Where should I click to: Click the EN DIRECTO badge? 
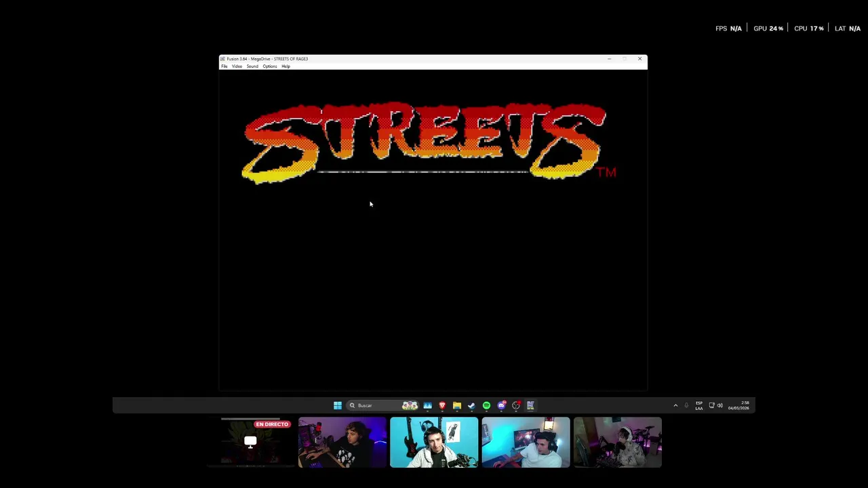tap(272, 424)
